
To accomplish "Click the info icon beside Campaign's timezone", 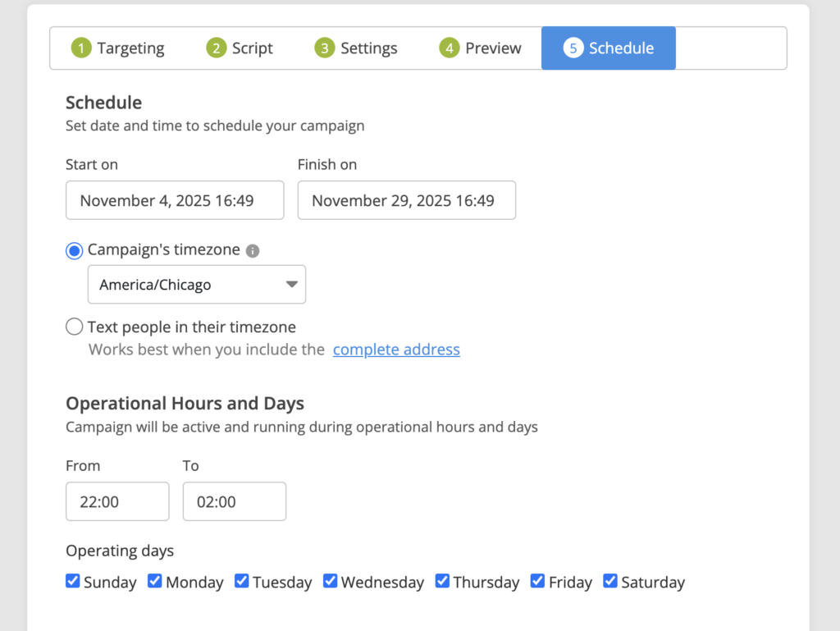I will click(254, 250).
